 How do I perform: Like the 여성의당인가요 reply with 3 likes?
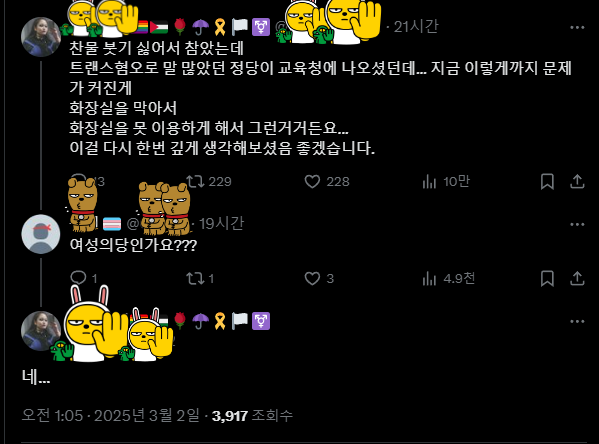point(319,279)
